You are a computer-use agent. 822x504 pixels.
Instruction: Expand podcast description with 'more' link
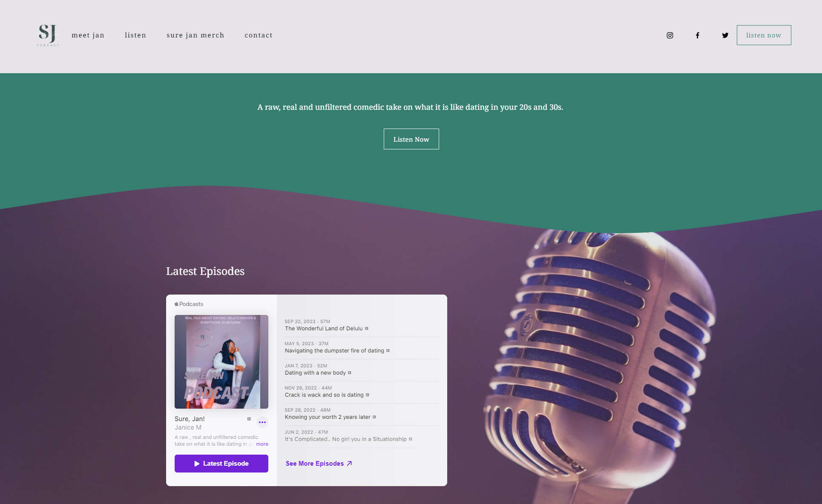pos(262,444)
